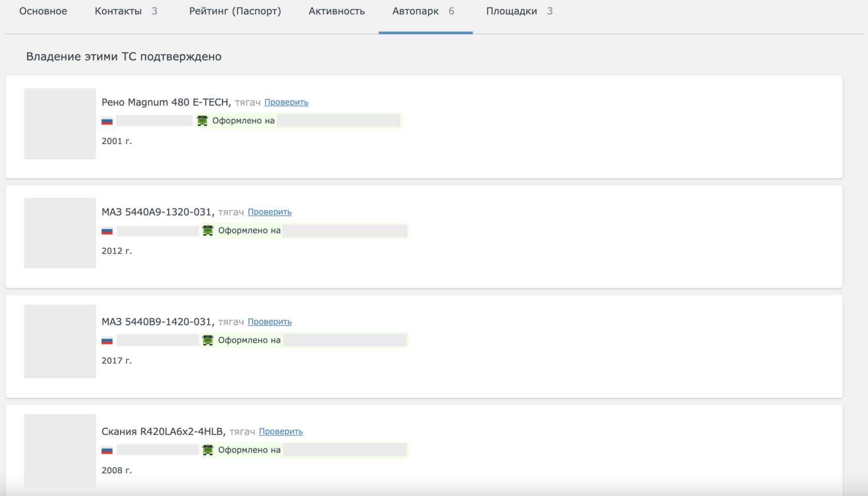Click Проверить link for Рено Magnum 480

click(x=286, y=102)
